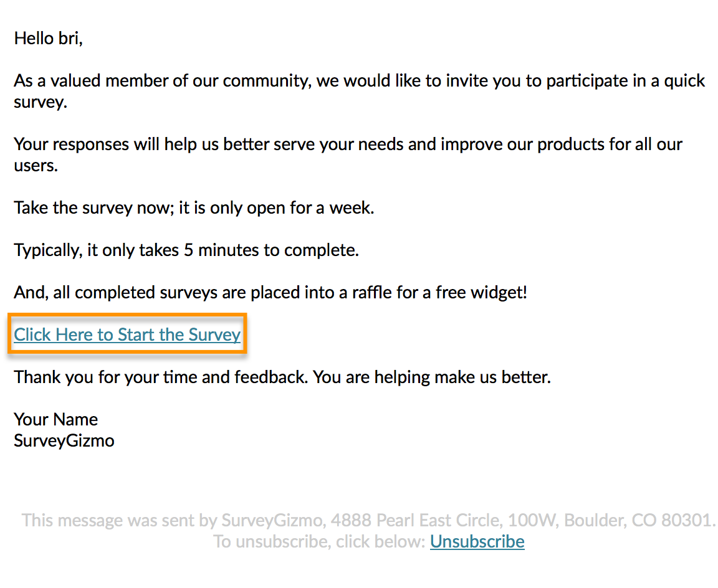Click the 'Typically, it only takes' text

pos(93,250)
